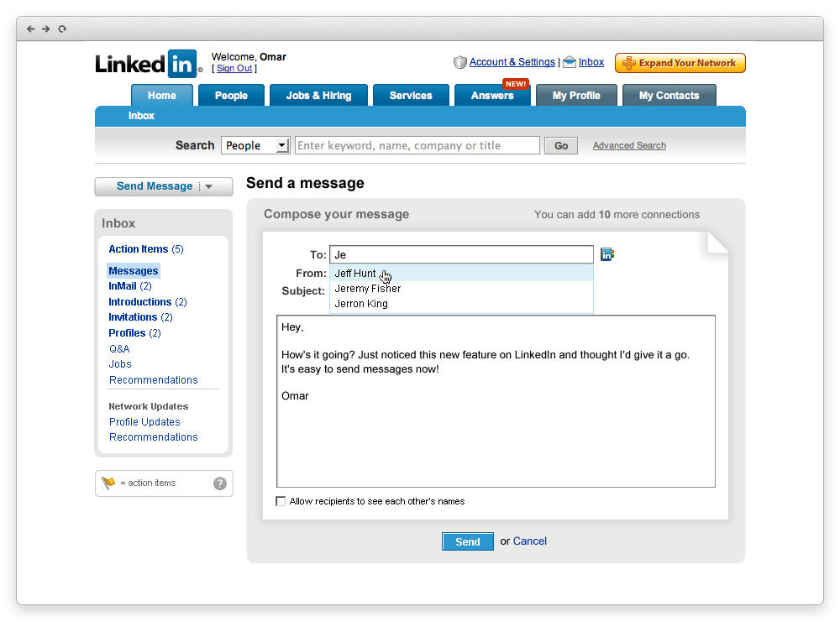Viewport: 840px width, 627px height.
Task: Open address book icon beside To field
Action: tap(607, 254)
